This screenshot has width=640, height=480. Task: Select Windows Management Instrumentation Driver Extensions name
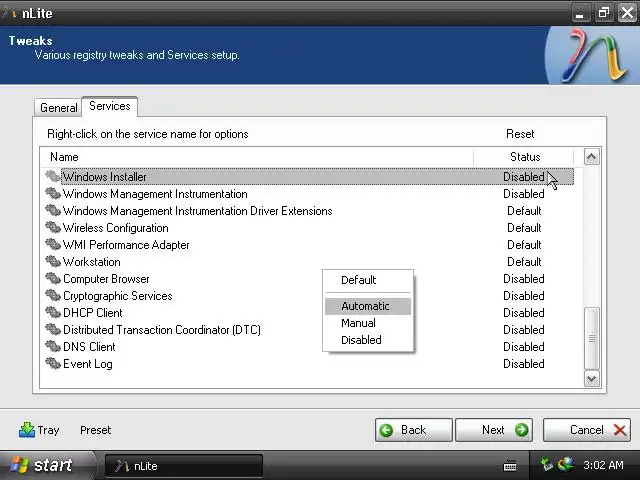(x=198, y=211)
